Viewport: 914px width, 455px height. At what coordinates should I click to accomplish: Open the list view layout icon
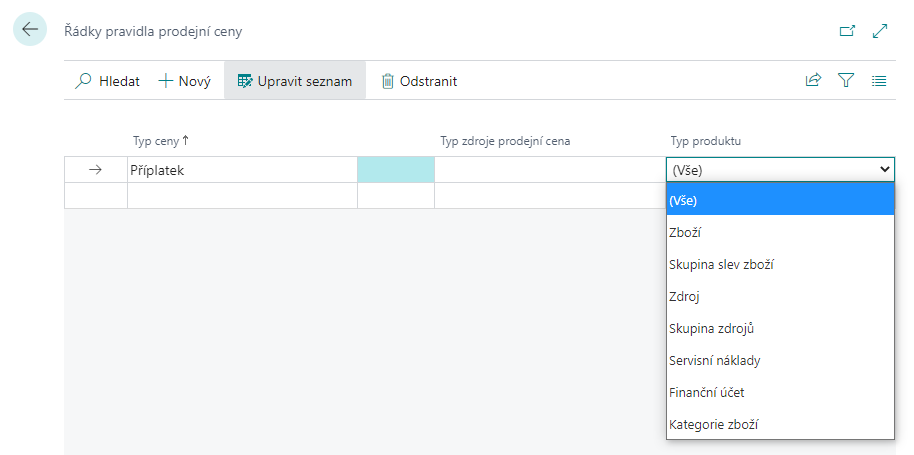coord(879,81)
